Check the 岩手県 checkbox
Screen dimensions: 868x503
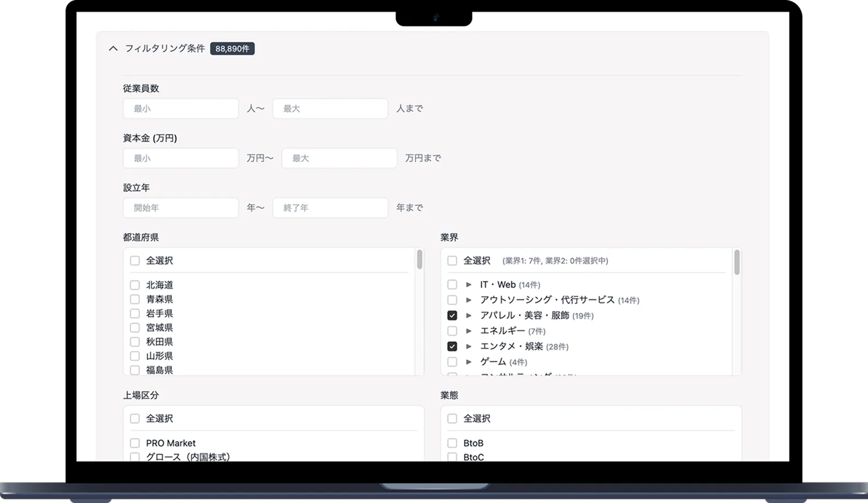click(x=135, y=313)
